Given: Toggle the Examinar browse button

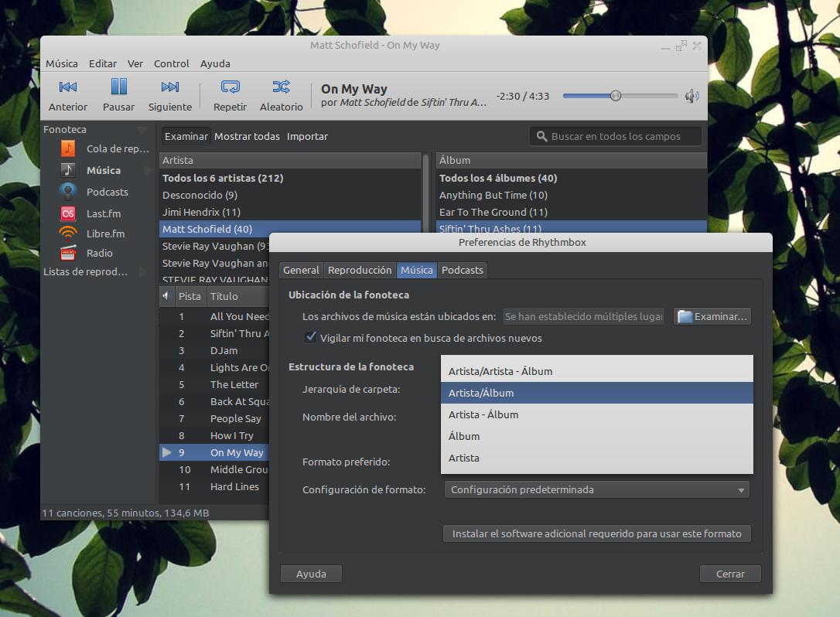Looking at the screenshot, I should [186, 137].
